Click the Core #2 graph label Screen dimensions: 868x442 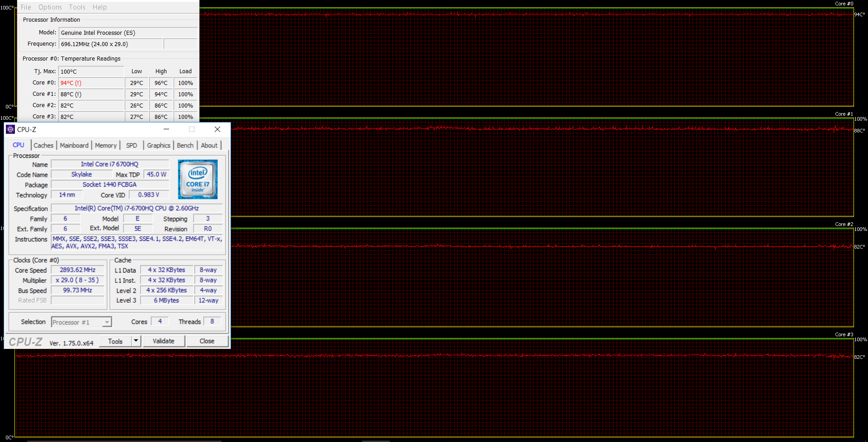click(844, 224)
